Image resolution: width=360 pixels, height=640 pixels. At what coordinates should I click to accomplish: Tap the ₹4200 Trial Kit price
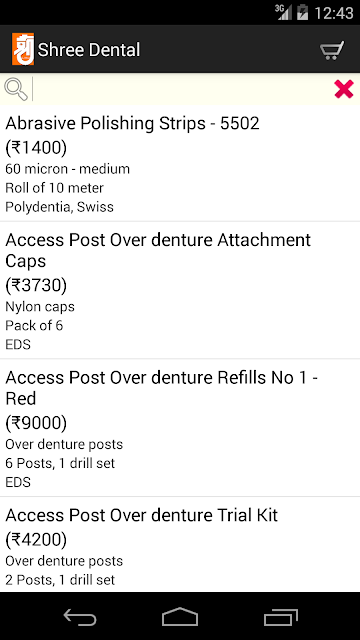36,540
